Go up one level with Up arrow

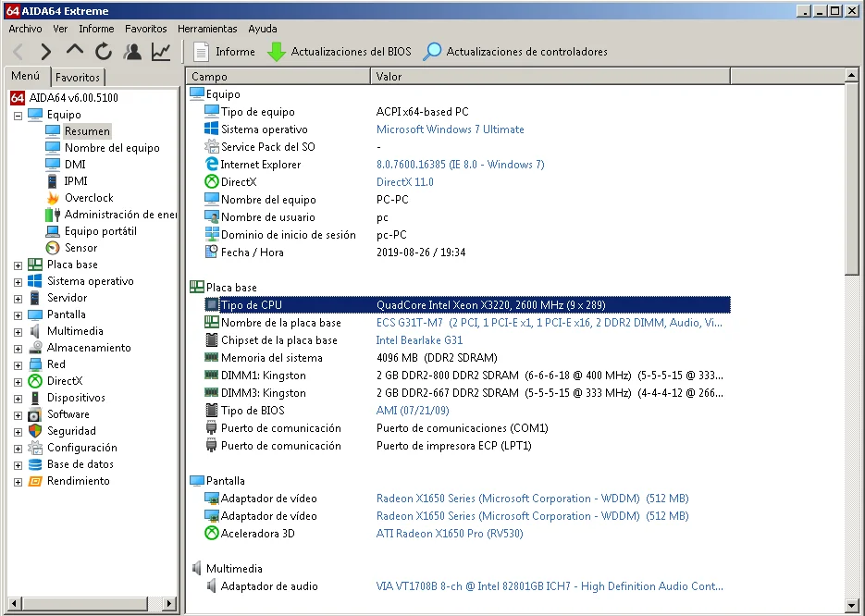pyautogui.click(x=75, y=50)
